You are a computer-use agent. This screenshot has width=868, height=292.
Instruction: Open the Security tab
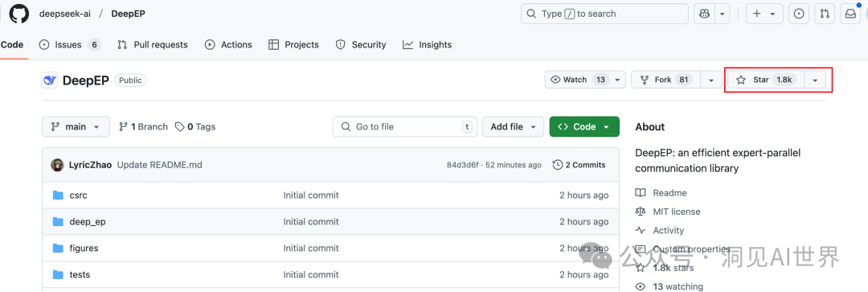tap(360, 45)
